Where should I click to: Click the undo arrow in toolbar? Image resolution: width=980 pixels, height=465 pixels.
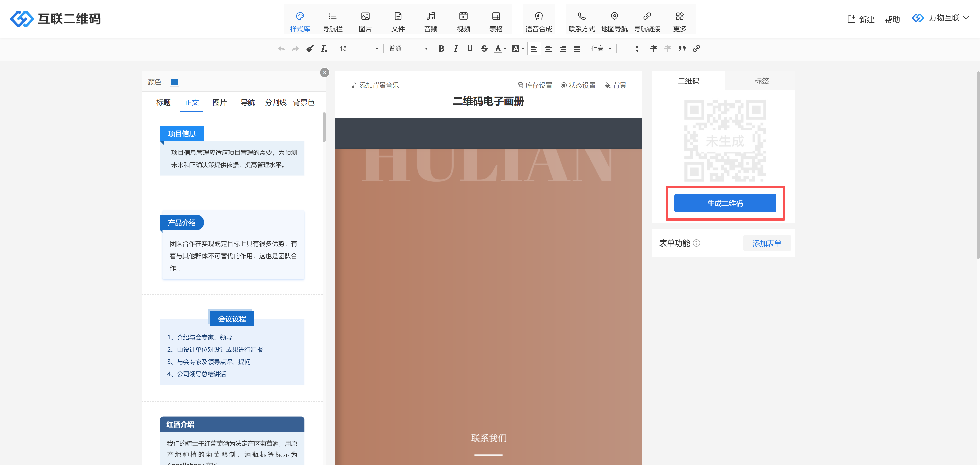click(x=281, y=49)
